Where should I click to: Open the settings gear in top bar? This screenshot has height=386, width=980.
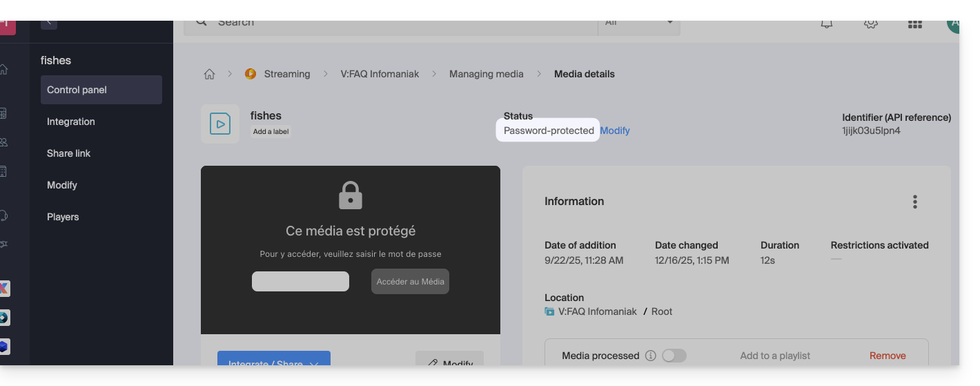(x=870, y=23)
